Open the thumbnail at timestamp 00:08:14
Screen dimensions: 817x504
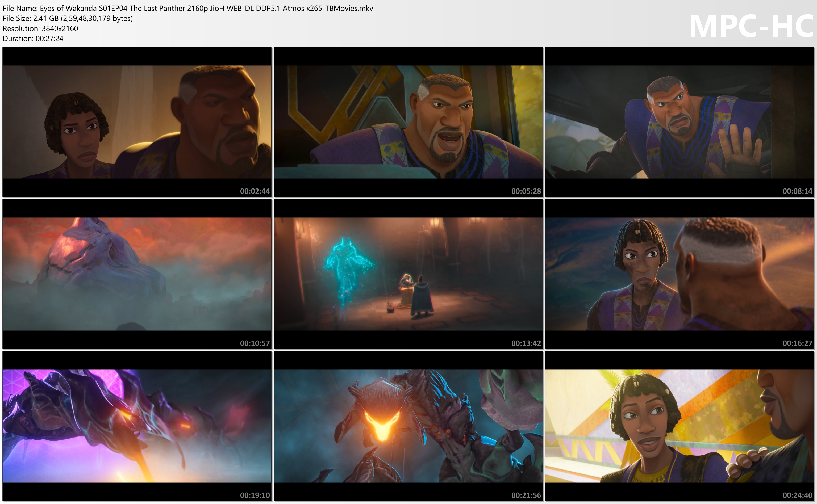click(680, 122)
